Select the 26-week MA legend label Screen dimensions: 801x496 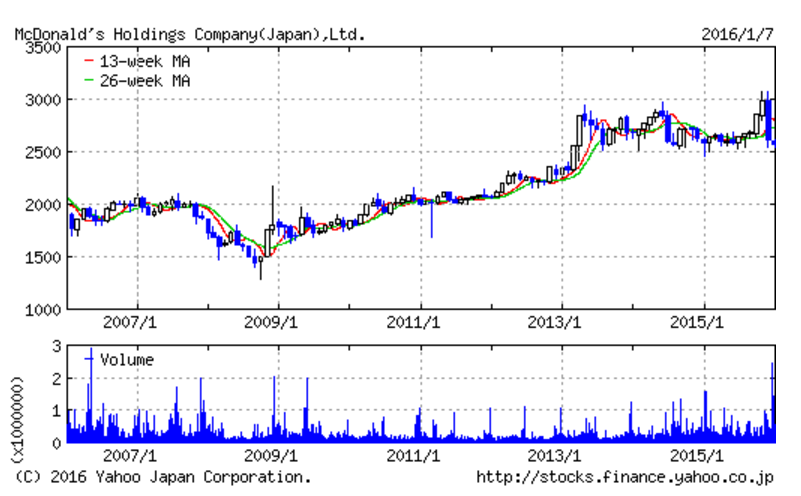coord(144,79)
